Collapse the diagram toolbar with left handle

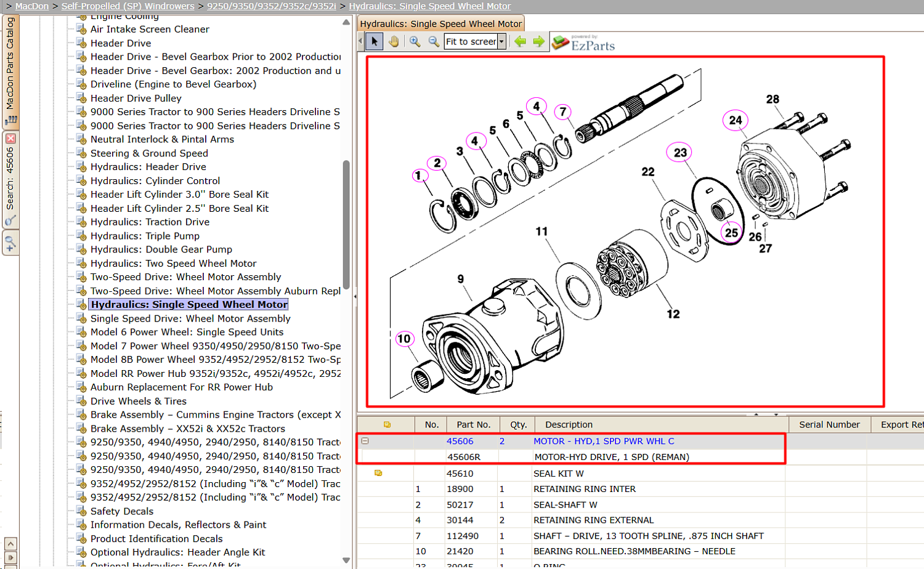361,41
